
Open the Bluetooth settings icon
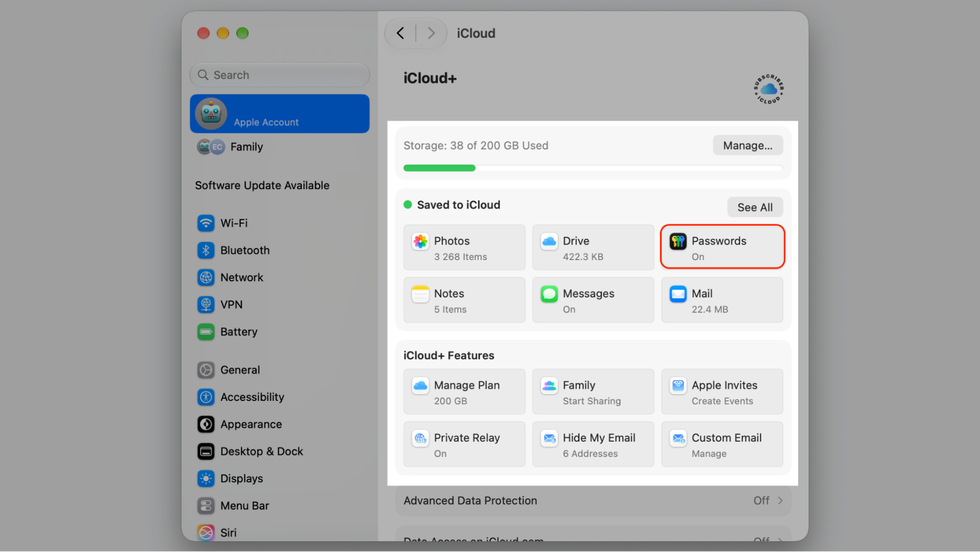pyautogui.click(x=206, y=250)
